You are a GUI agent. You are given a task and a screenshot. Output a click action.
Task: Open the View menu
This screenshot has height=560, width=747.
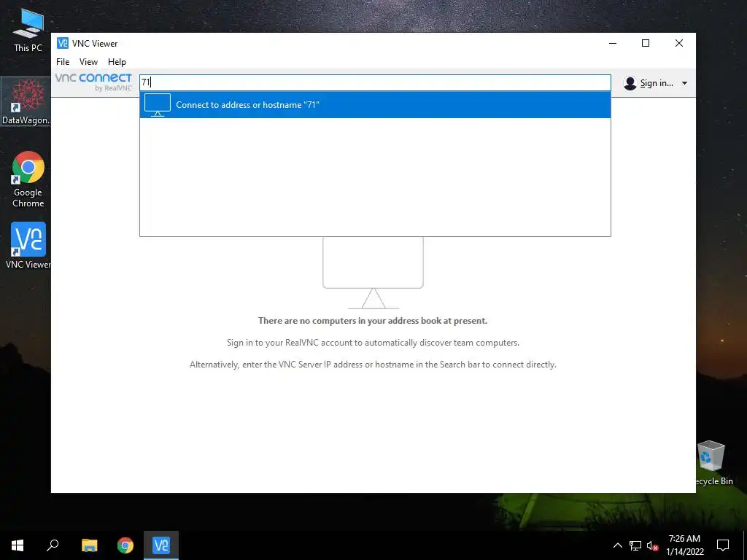click(88, 62)
